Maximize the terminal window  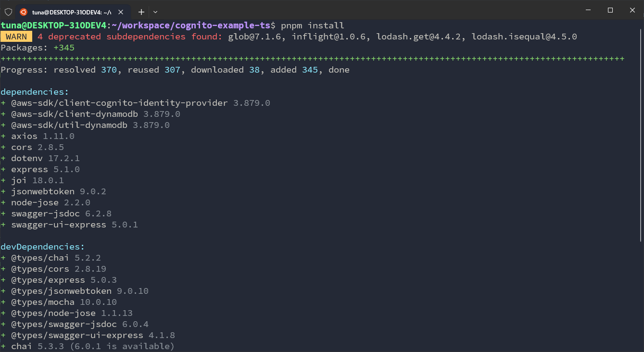[x=610, y=10]
